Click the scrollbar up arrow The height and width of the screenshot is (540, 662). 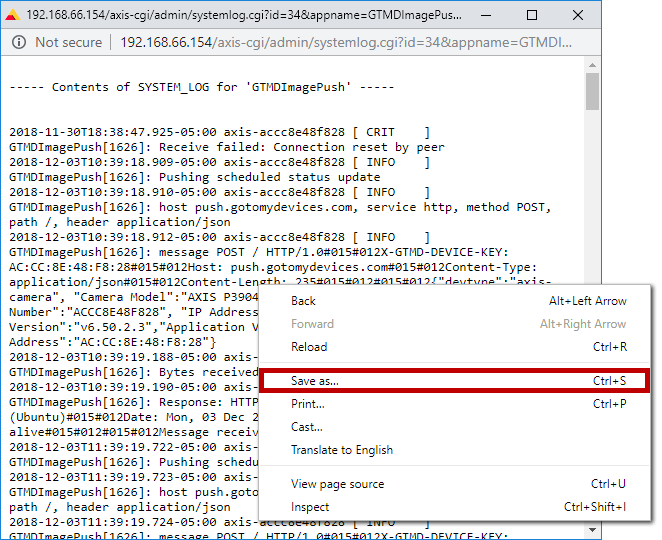coord(592,66)
